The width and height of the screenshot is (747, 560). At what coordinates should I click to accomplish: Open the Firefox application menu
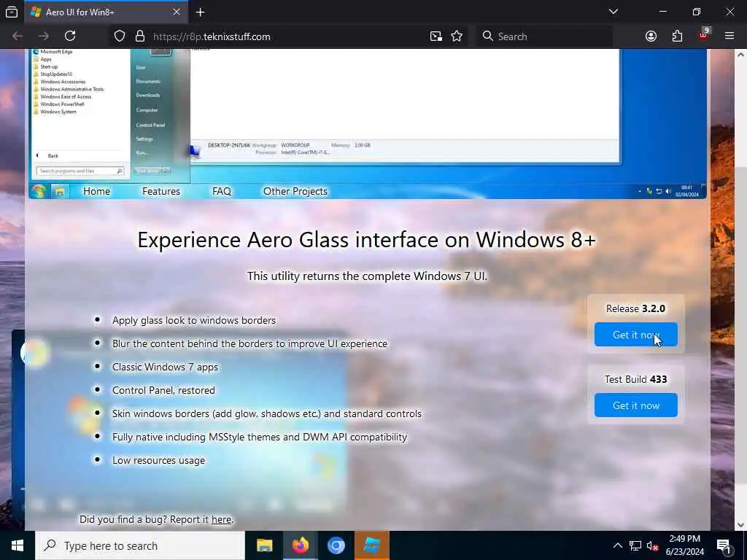[x=729, y=36]
